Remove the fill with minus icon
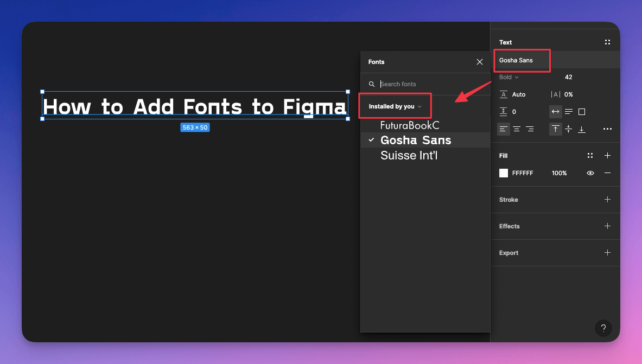Viewport: 642px width, 364px height. point(607,173)
